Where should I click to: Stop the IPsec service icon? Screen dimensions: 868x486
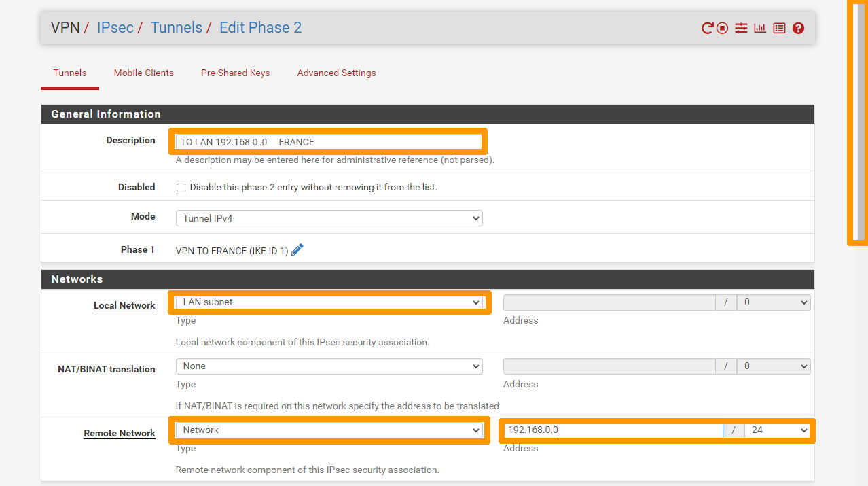coord(721,29)
